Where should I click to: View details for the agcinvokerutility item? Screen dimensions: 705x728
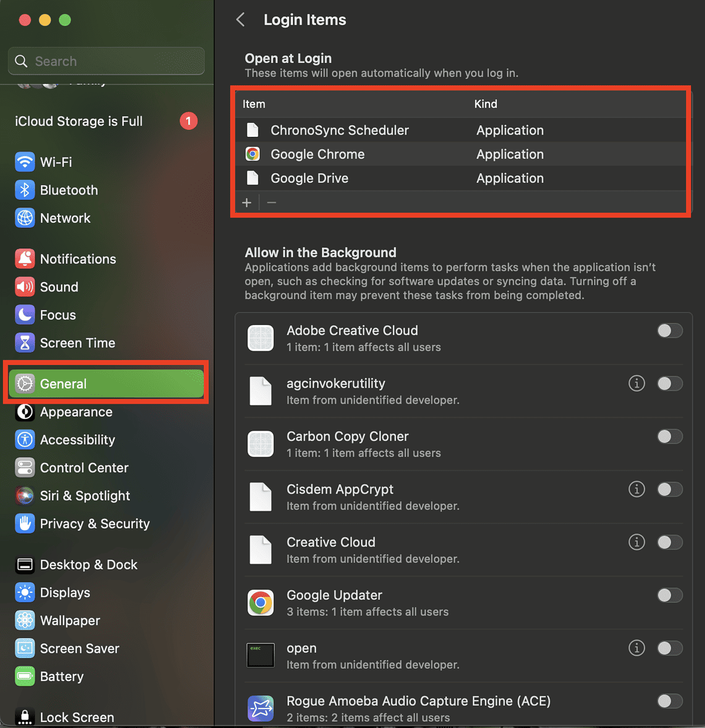pyautogui.click(x=636, y=383)
